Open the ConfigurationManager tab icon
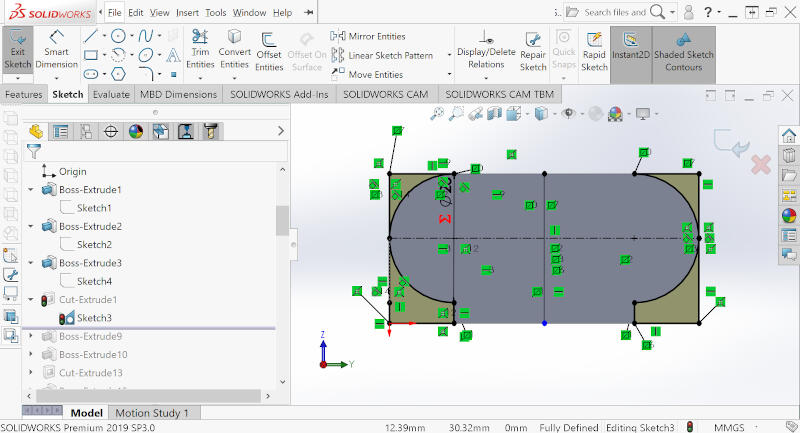800x433 pixels. (x=86, y=132)
